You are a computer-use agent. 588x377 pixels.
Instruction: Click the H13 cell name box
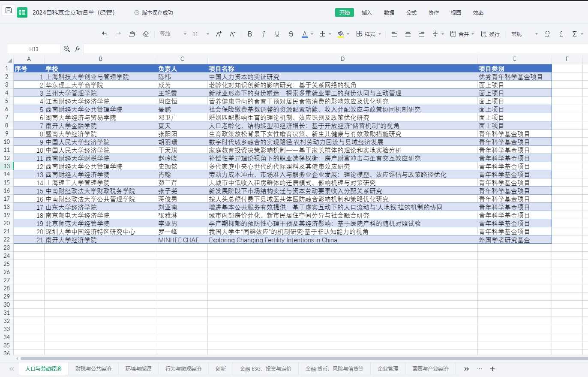click(34, 49)
